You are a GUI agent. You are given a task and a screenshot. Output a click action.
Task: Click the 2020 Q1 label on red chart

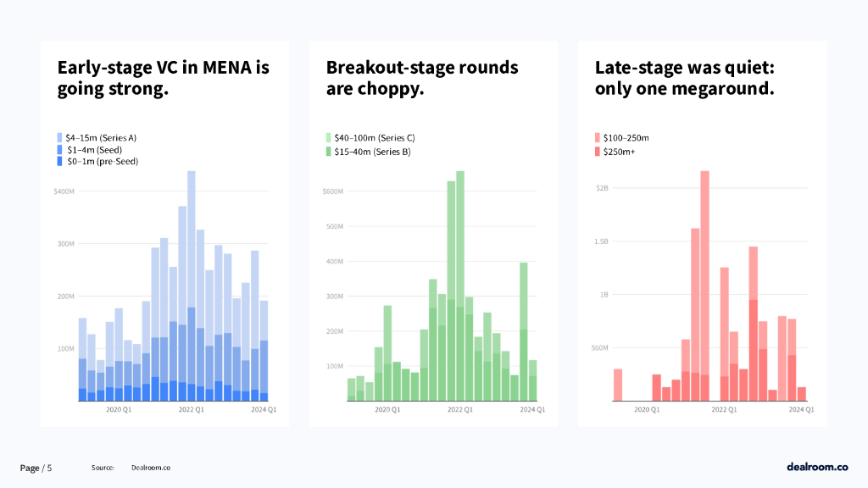(x=648, y=410)
